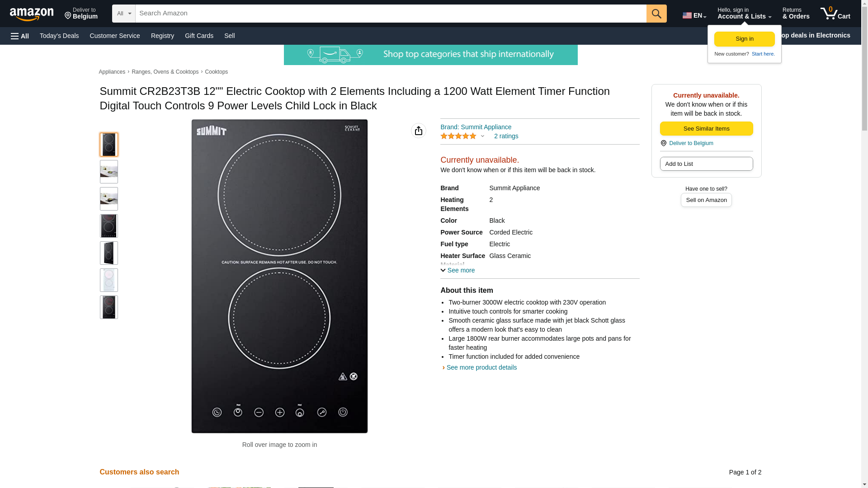Open the shopping cart
This screenshot has width=868, height=488.
[835, 14]
